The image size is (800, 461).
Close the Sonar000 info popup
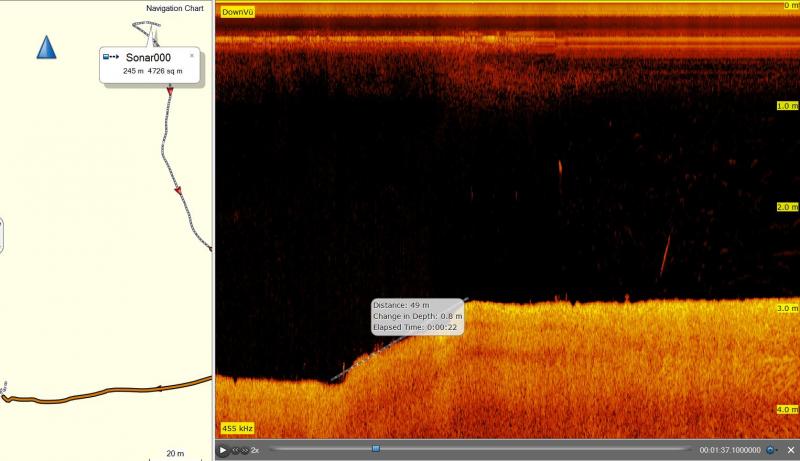[192, 56]
